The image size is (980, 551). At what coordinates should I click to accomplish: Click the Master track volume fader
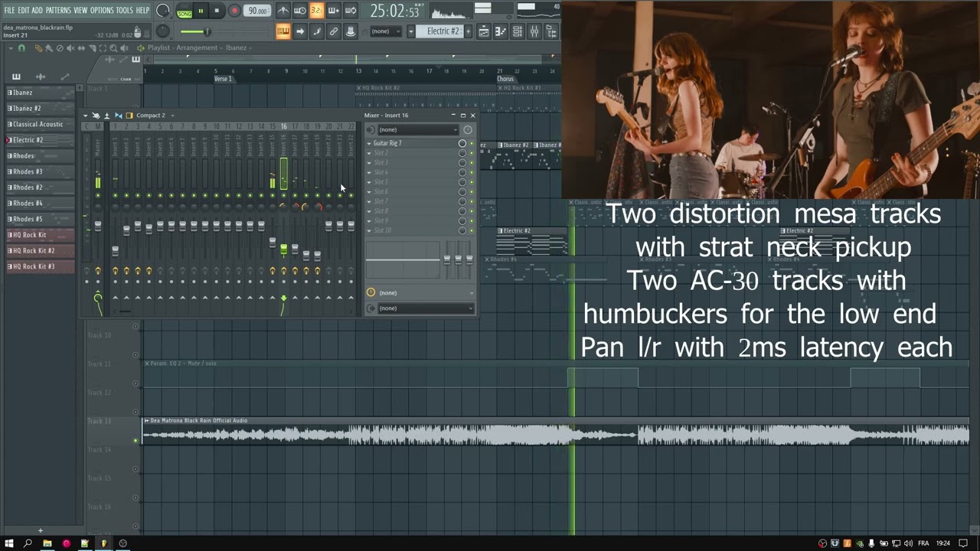[x=98, y=227]
